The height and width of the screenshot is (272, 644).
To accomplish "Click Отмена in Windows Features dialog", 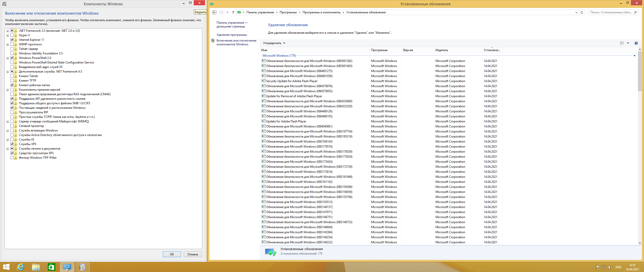I will 193,254.
